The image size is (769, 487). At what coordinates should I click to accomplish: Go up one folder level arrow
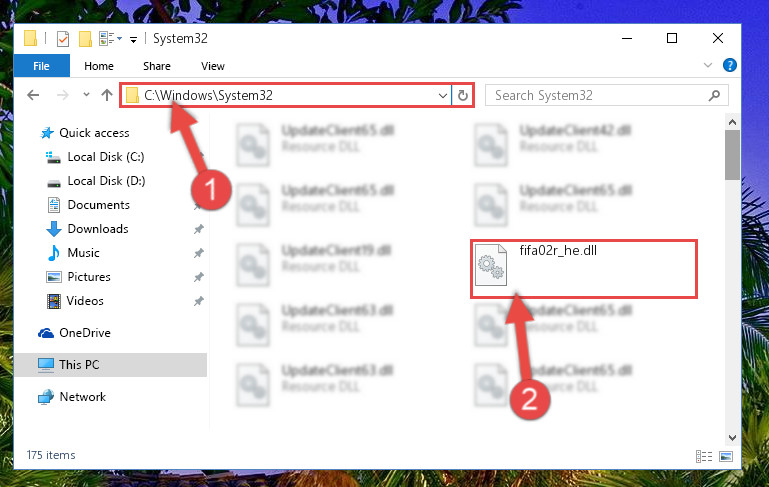107,95
